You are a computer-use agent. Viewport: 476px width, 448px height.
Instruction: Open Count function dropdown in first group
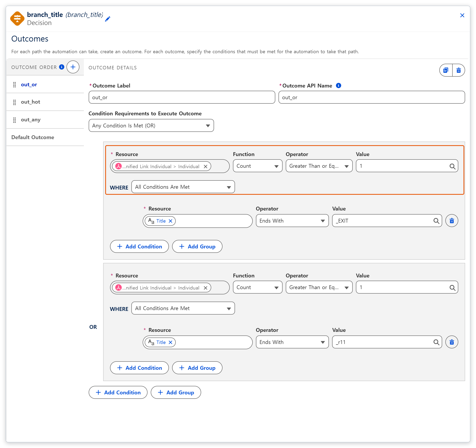tap(258, 166)
